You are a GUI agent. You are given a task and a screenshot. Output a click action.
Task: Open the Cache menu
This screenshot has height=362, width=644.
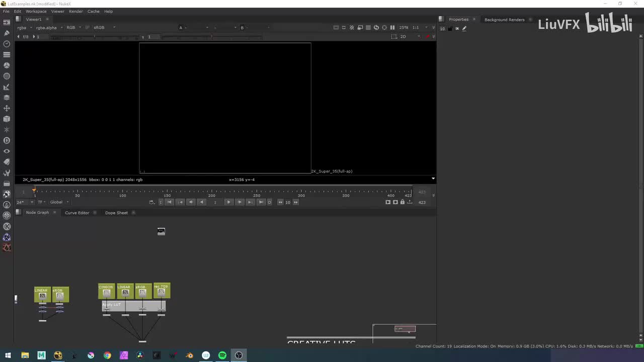click(x=94, y=11)
